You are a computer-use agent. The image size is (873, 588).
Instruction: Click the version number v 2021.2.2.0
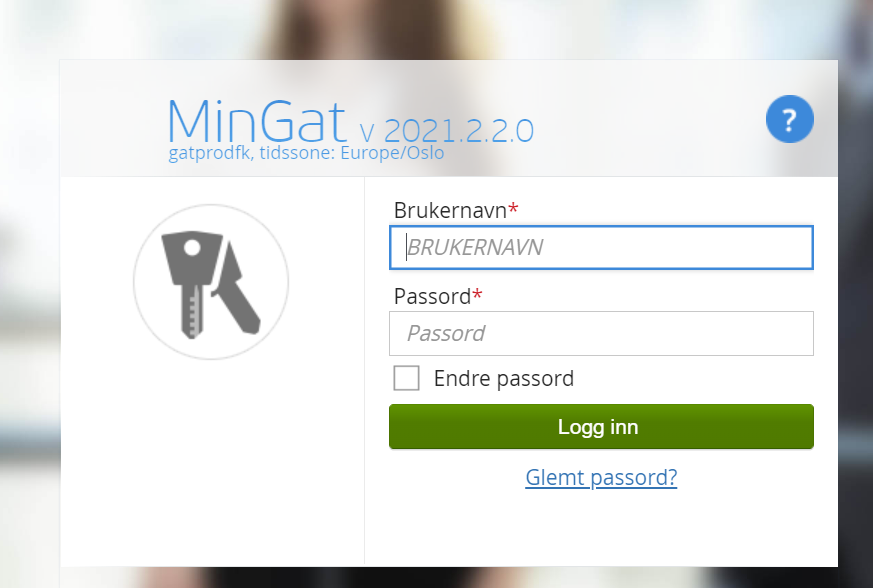point(447,131)
